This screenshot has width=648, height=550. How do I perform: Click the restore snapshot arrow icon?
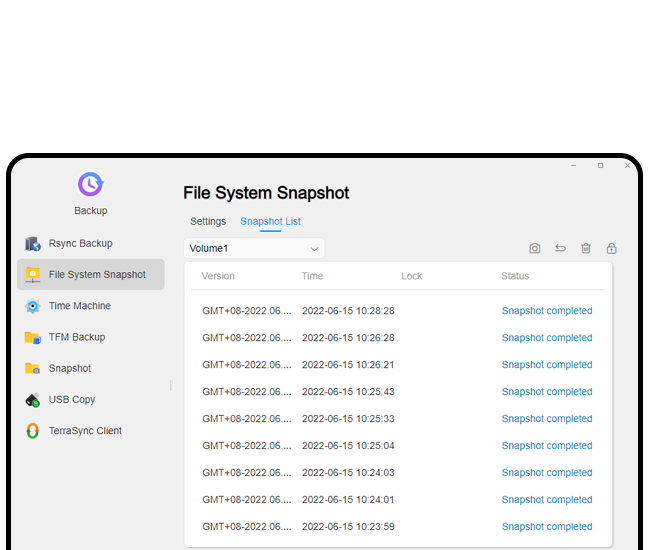point(561,249)
